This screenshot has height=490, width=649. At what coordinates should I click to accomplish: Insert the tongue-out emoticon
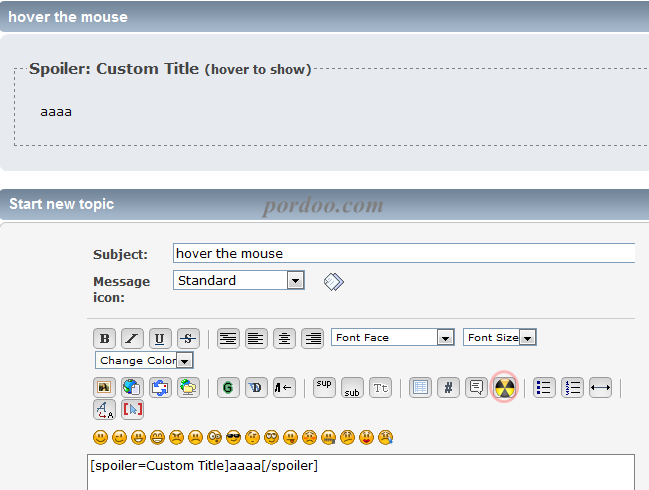click(x=291, y=437)
